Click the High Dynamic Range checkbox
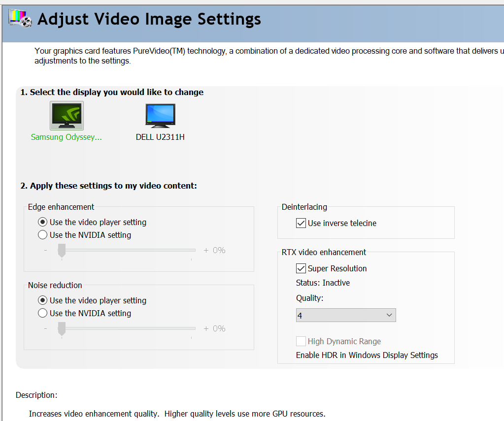The image size is (504, 421). (301, 341)
